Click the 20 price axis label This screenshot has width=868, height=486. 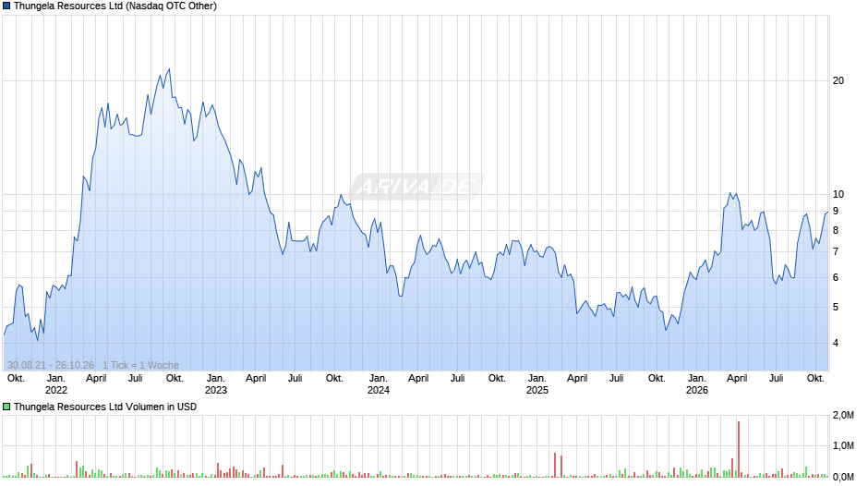click(x=838, y=81)
